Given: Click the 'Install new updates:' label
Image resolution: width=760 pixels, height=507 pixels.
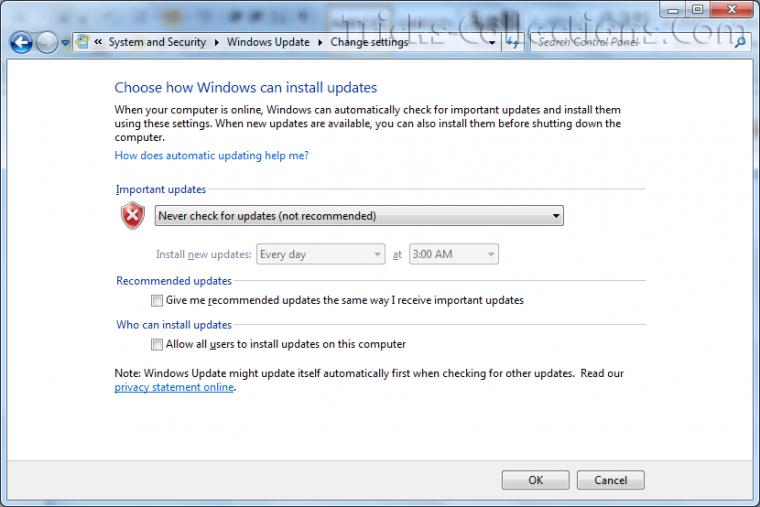Looking at the screenshot, I should click(x=204, y=254).
